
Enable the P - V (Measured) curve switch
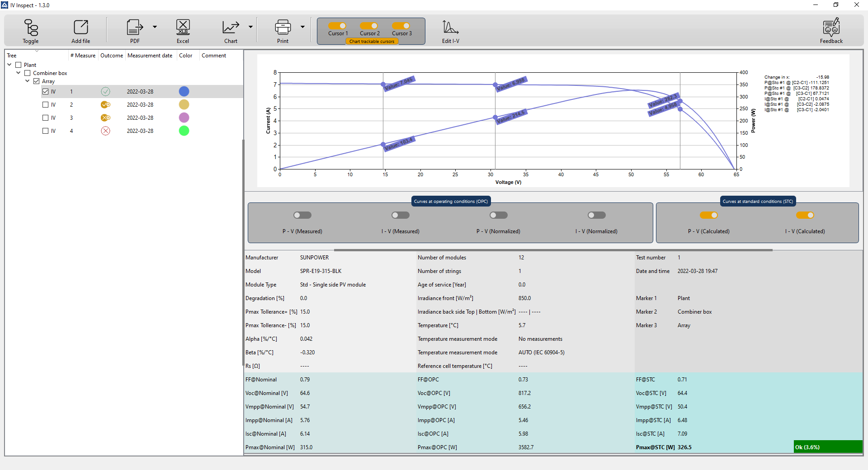click(302, 215)
